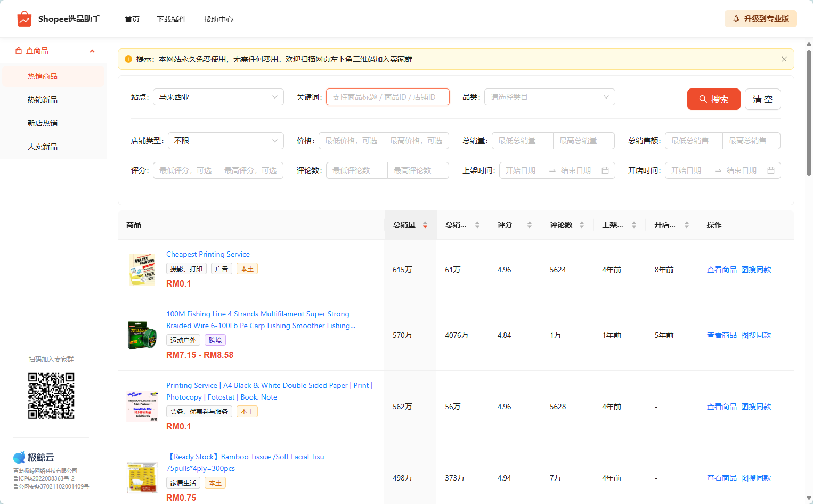Click the page's vertical scrollbar
Viewport: 813px width, 504px height.
pos(809,113)
